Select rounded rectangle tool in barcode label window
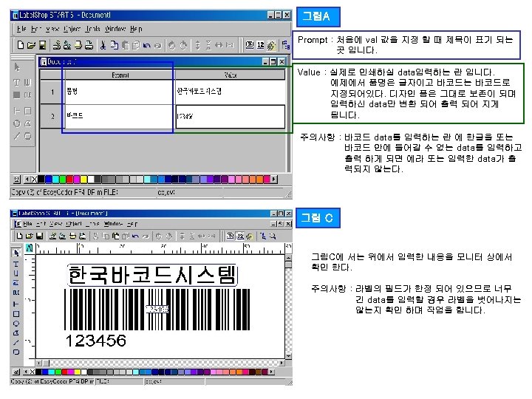 coord(16,352)
